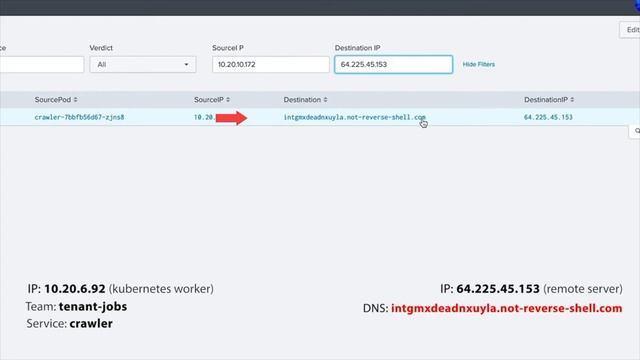Sort by DestinationIP column
Viewport: 640px width, 360px height.
[x=572, y=100]
